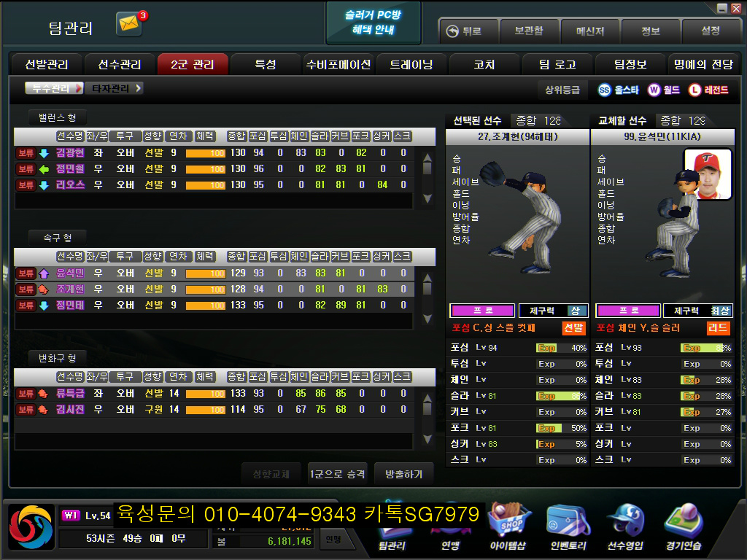Screen dimensions: 747x560
Task: Toggle 보류 hold for player 윤석민
Action: [x=26, y=273]
